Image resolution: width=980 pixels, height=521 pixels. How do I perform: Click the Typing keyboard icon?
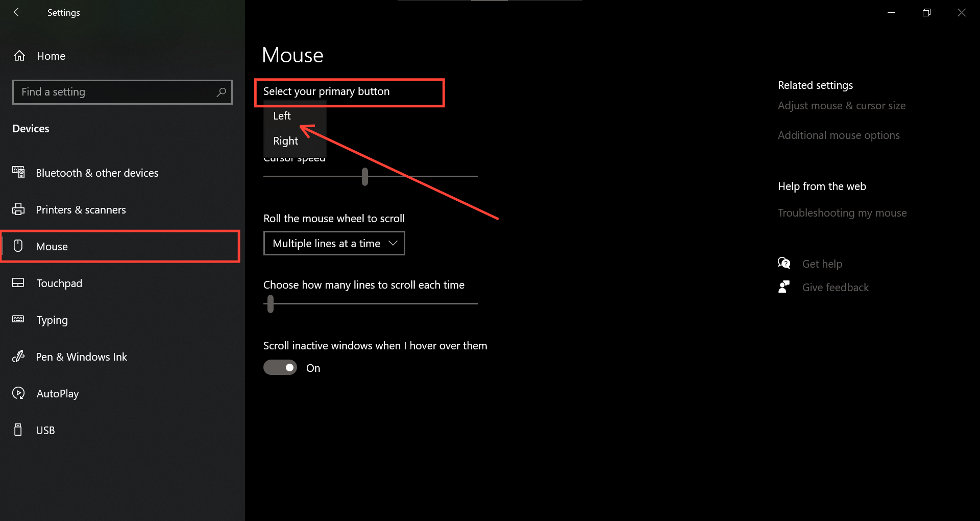(18, 319)
